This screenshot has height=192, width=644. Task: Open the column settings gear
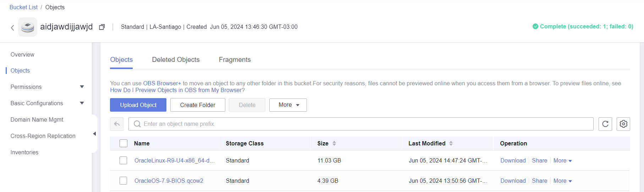(x=623, y=124)
